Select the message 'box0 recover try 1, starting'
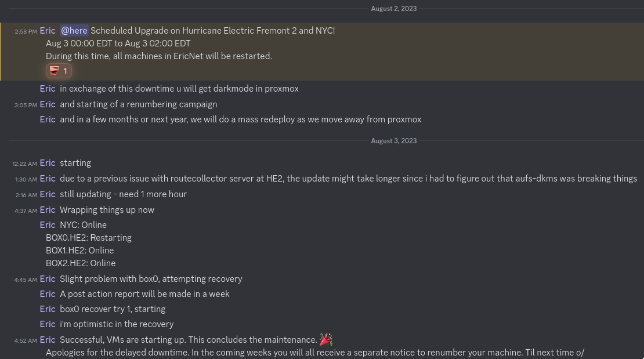This screenshot has height=359, width=644. pos(113,309)
